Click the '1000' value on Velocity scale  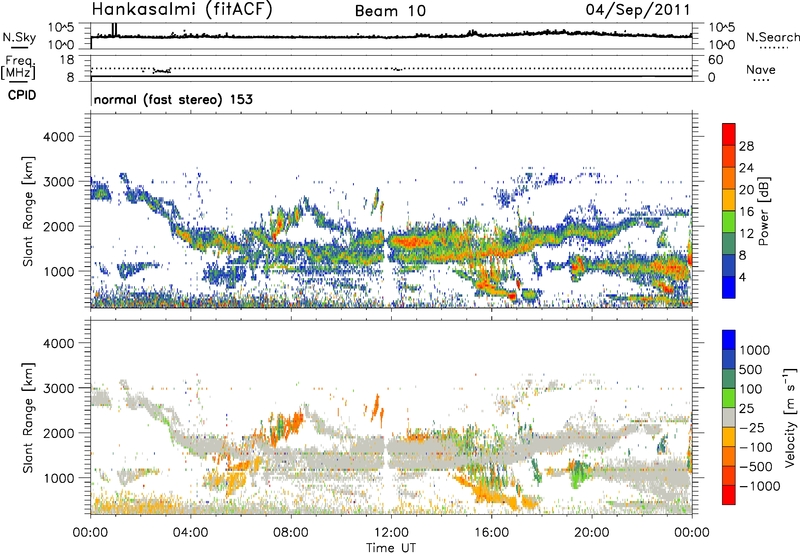point(755,350)
